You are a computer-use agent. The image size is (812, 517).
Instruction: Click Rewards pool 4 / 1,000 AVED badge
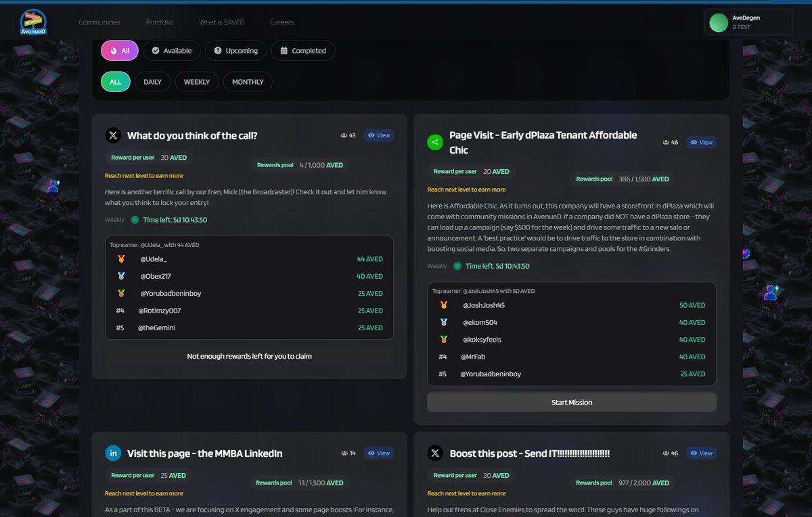tap(300, 165)
